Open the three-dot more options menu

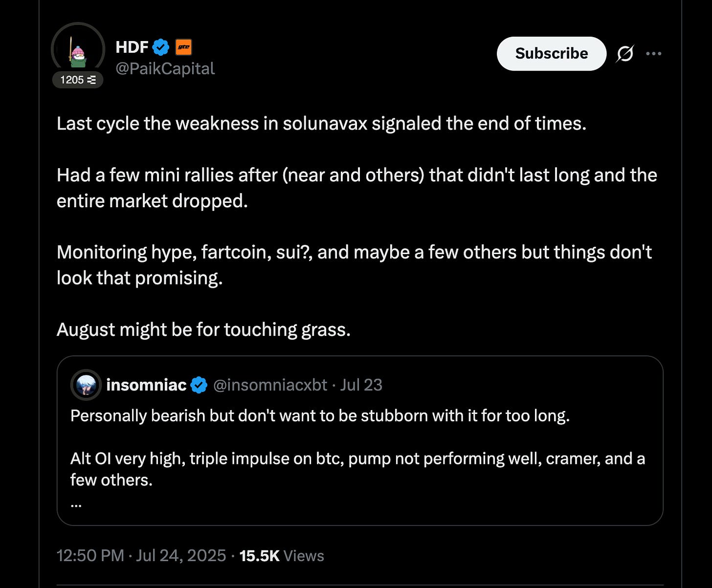click(653, 54)
